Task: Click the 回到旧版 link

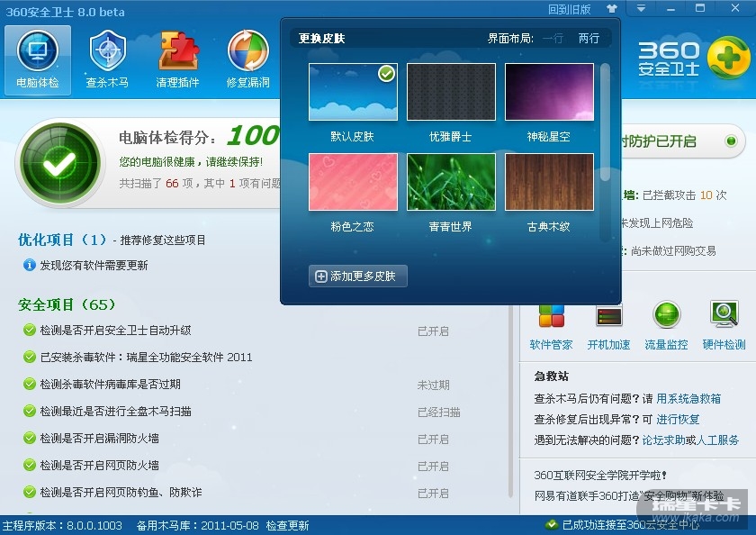Action: click(570, 9)
